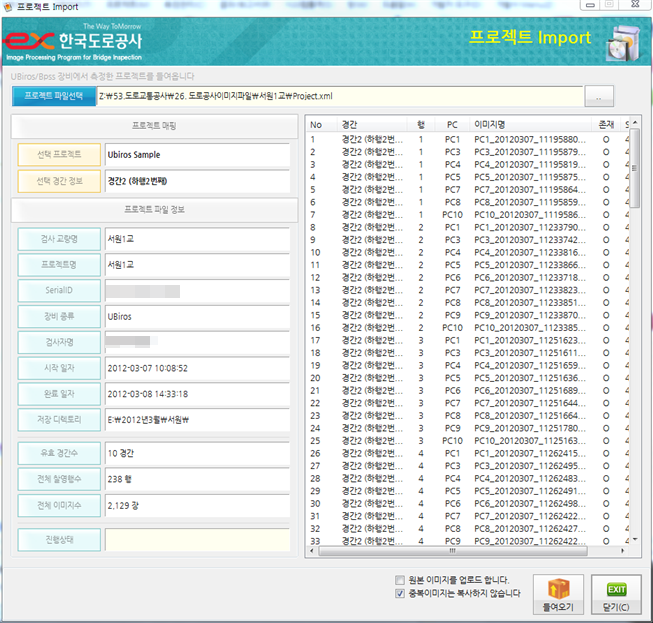This screenshot has width=653, height=623.
Task: Click the 검사 교량명 value 서원1교
Action: point(197,239)
